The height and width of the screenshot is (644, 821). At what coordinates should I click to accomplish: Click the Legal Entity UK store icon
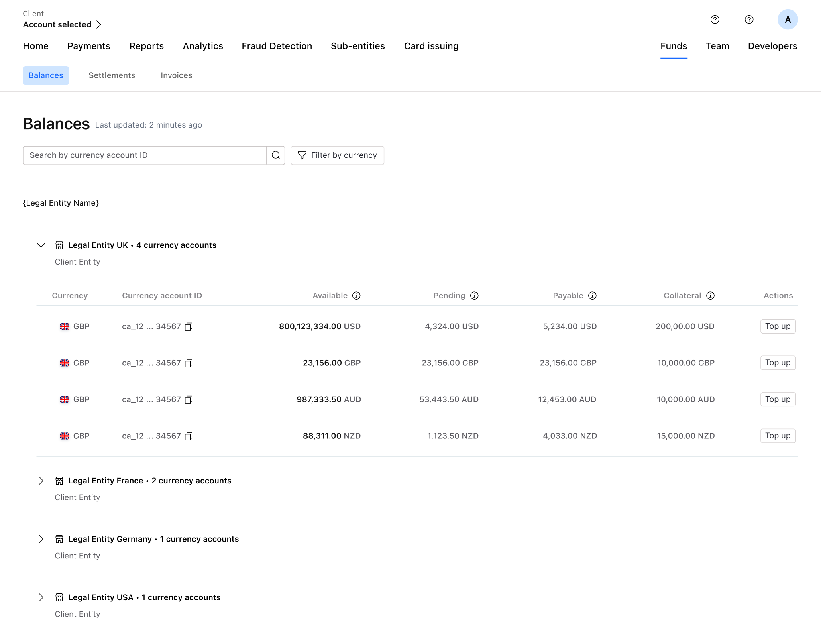(59, 245)
